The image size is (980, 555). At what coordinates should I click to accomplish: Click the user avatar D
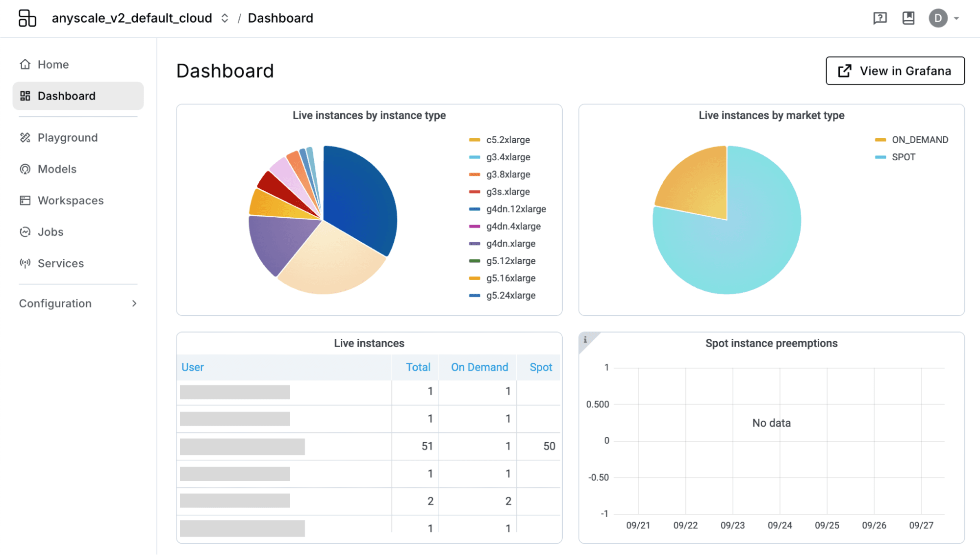[x=938, y=18]
